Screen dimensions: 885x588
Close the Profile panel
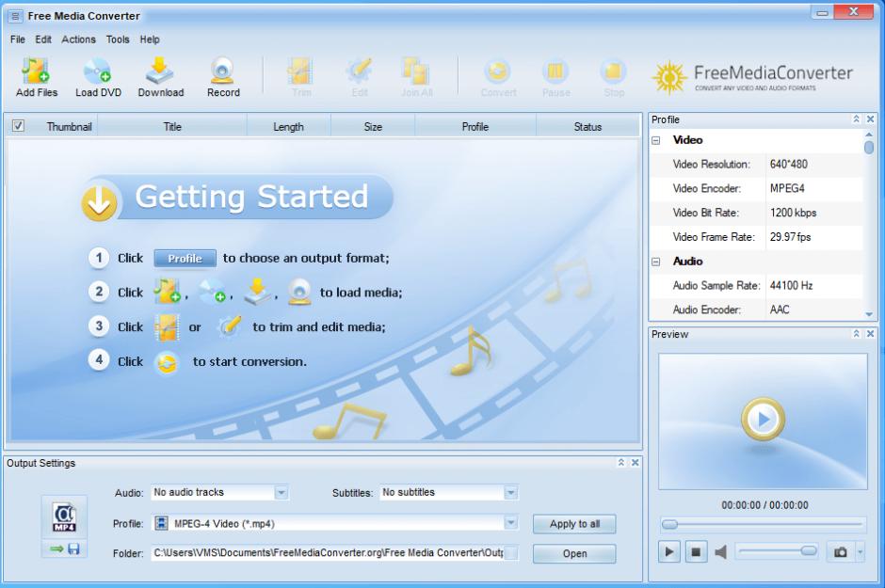point(870,119)
